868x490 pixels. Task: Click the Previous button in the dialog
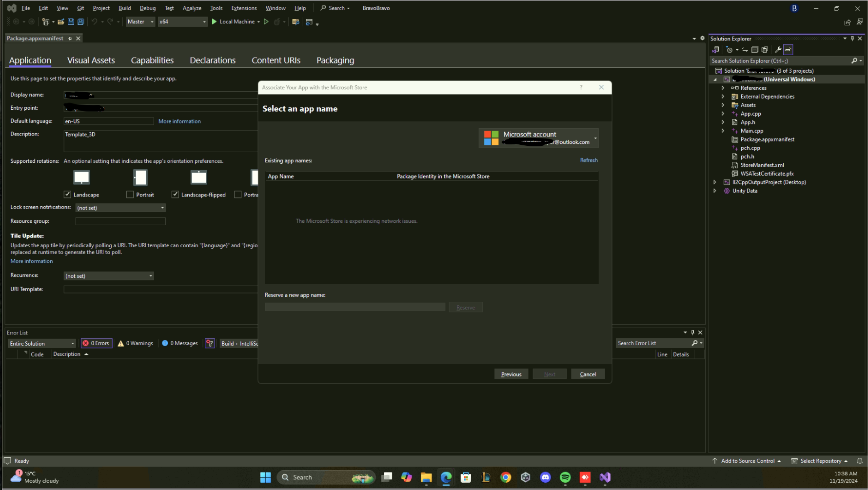click(x=511, y=374)
